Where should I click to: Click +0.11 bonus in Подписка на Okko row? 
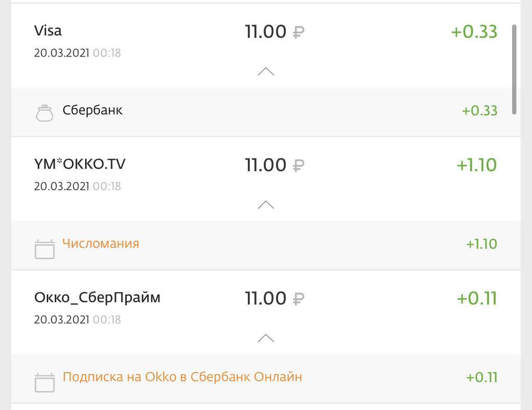[x=481, y=377]
